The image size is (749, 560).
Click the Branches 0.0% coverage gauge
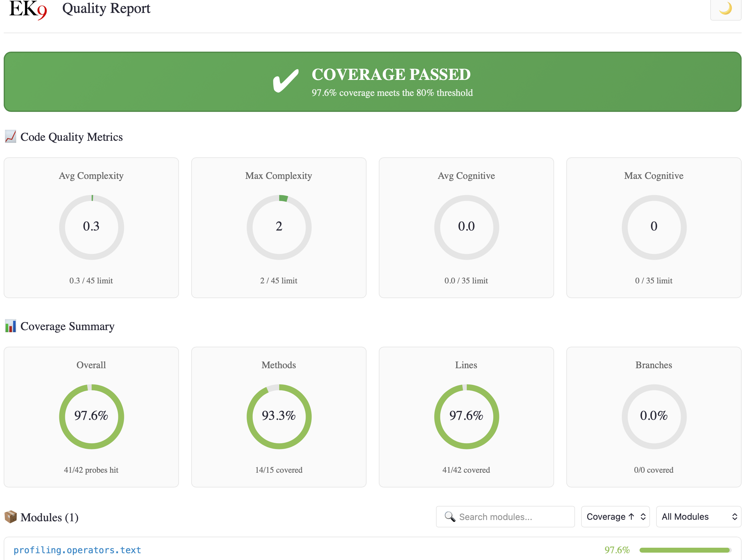653,416
